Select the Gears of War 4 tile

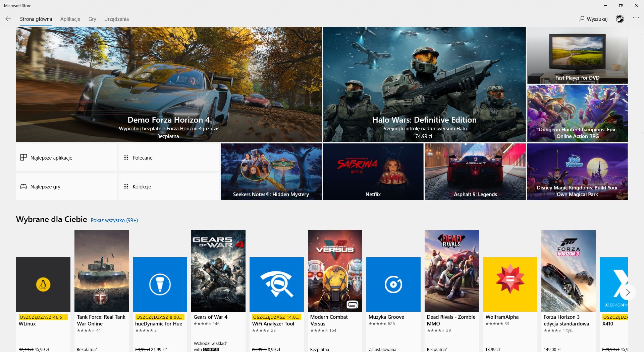tap(218, 270)
